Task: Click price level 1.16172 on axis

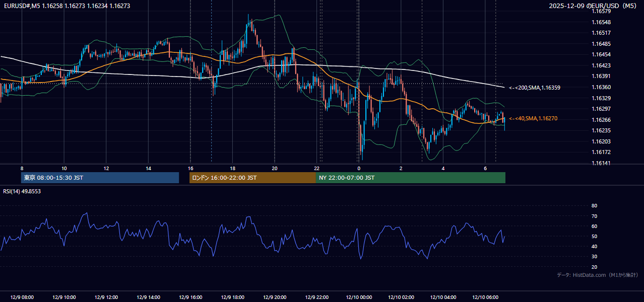Action: pyautogui.click(x=601, y=152)
